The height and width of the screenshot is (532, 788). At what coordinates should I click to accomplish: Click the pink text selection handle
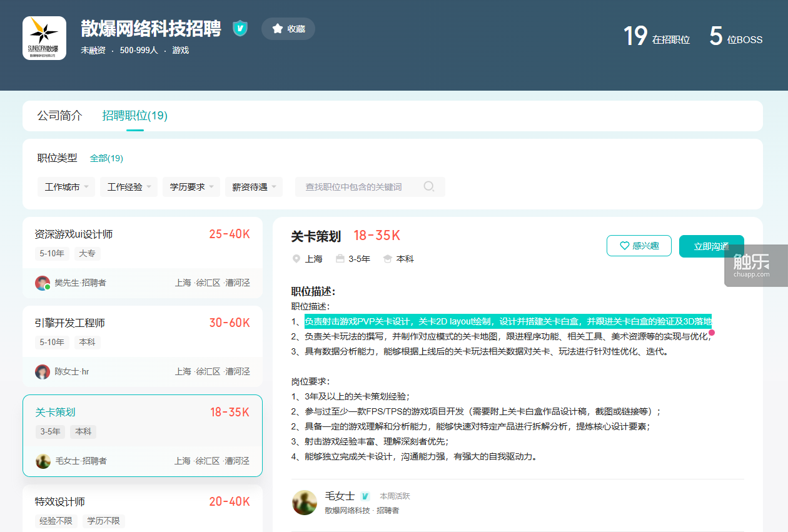[x=712, y=333]
